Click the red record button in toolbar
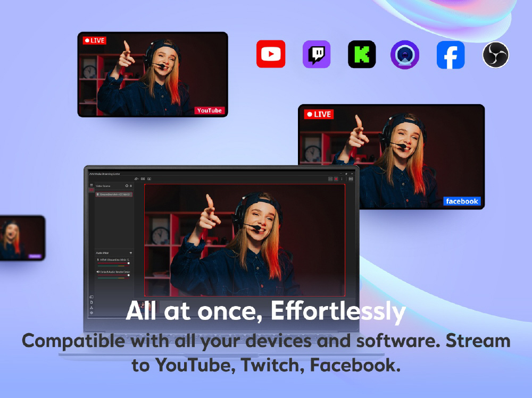The width and height of the screenshot is (532, 398). pyautogui.click(x=336, y=179)
